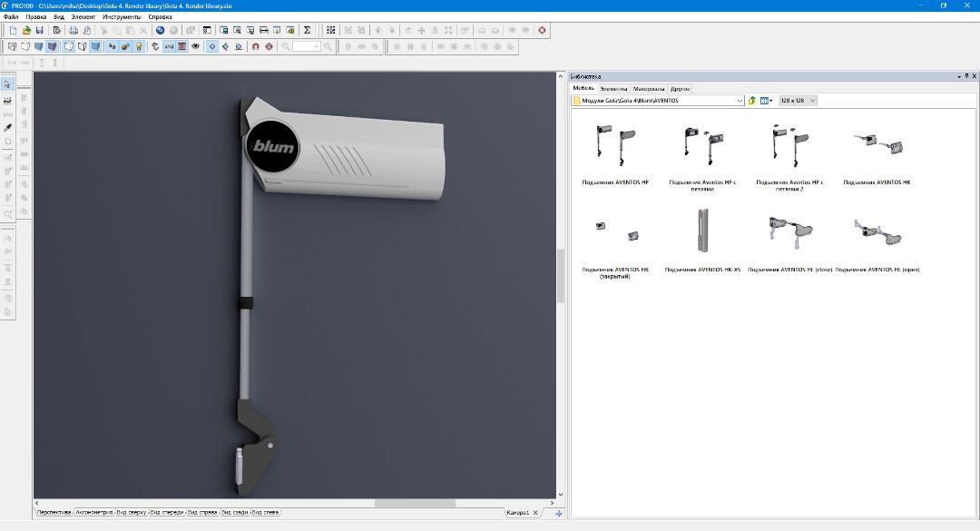Viewport: 980px width, 531px height.
Task: Click the sphere shading icon
Action: [x=125, y=46]
